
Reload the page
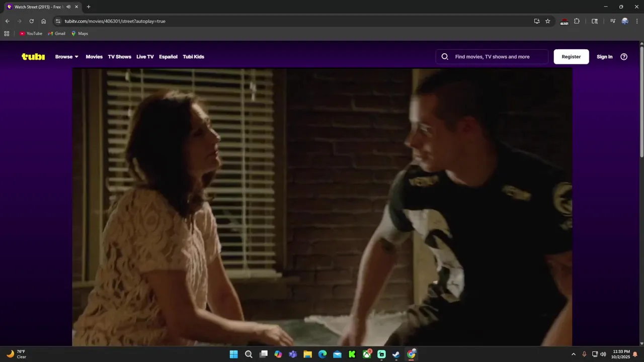tap(31, 21)
